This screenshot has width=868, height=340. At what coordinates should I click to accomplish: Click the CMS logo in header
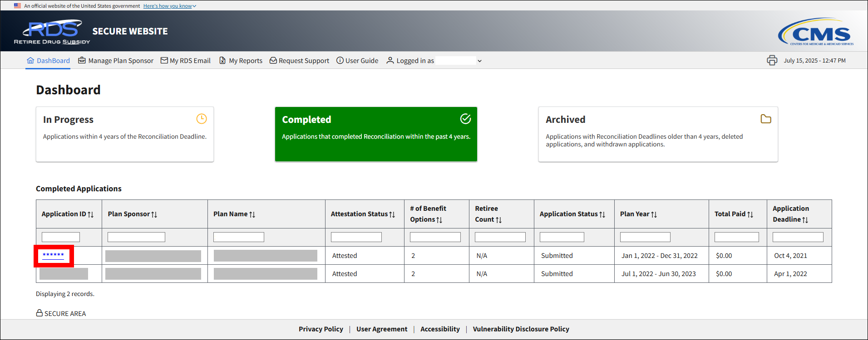(816, 32)
